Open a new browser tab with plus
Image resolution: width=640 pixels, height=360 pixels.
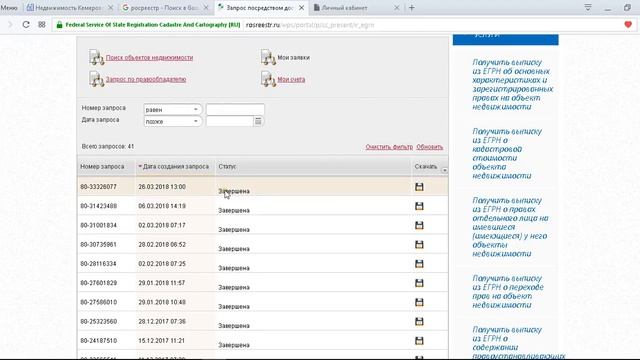[411, 8]
